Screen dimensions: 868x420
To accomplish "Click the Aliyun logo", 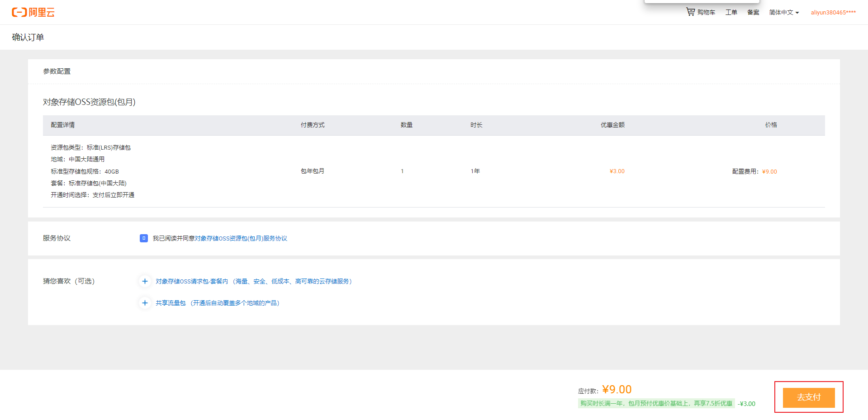I will [33, 12].
